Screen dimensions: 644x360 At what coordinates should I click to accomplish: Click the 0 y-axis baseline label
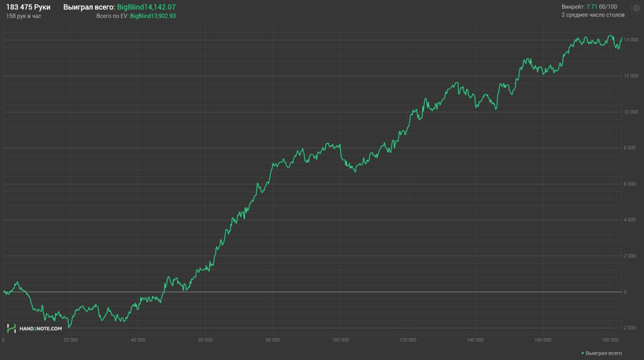625,292
